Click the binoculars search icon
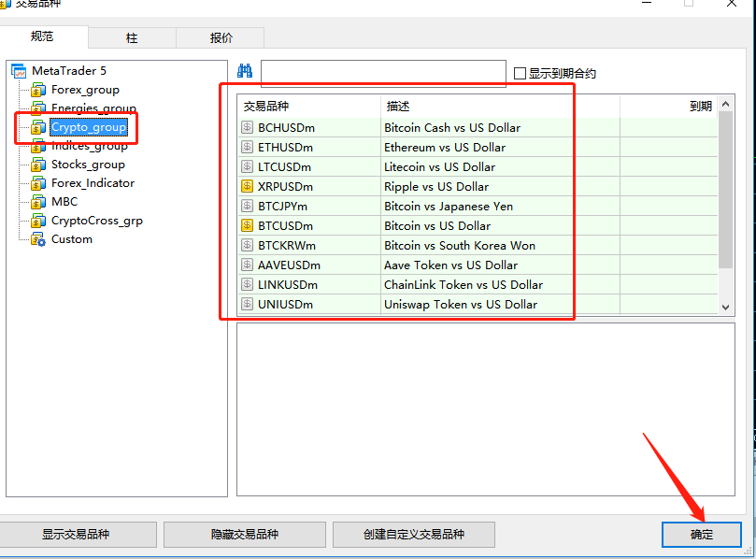Viewport: 756px width, 559px height. tap(245, 71)
